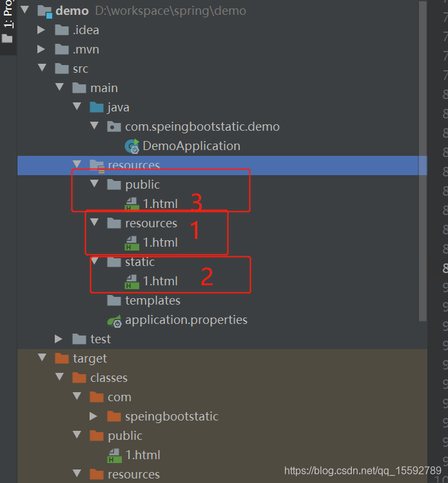448x483 pixels.
Task: Expand the .mvn folder arrow
Action: coord(41,50)
